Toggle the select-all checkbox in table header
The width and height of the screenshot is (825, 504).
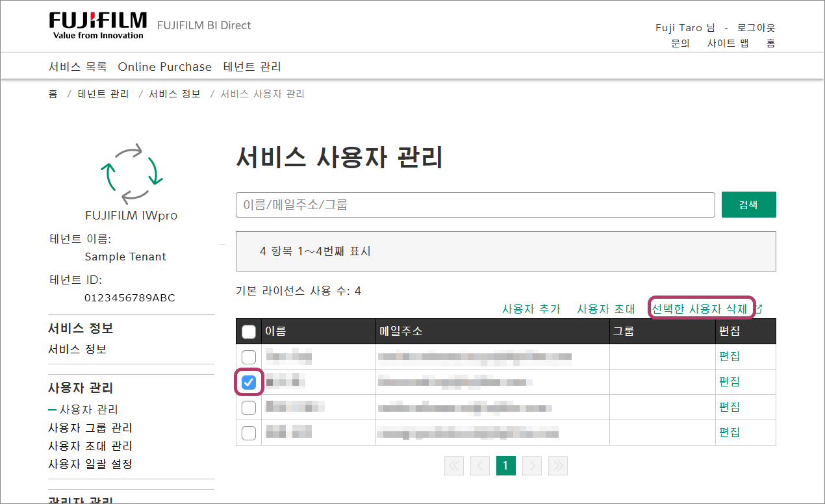pos(249,332)
